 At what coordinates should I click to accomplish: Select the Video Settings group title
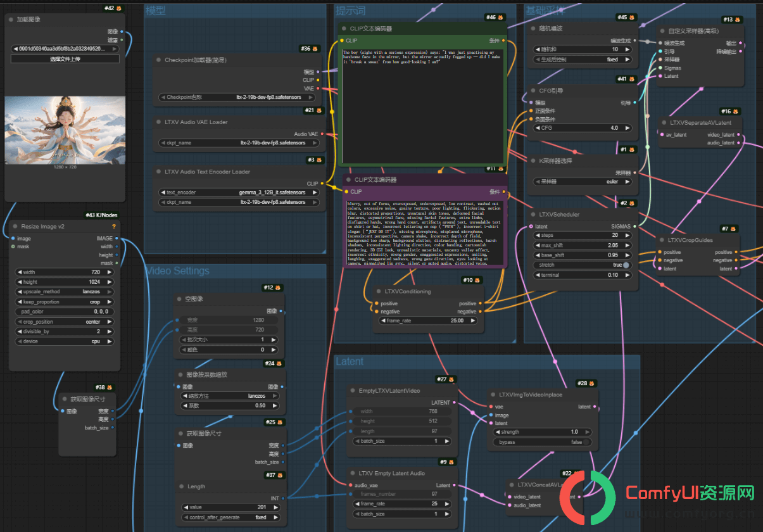tap(178, 271)
